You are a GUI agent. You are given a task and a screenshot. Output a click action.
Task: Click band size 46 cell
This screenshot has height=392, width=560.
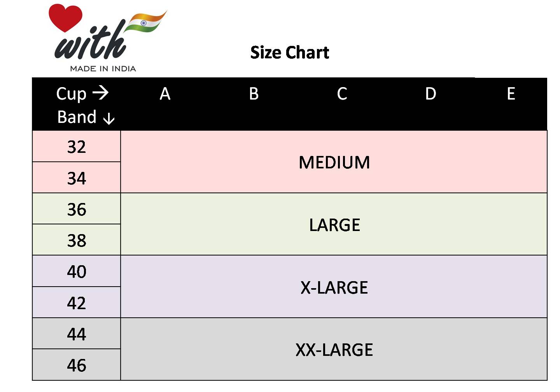[x=77, y=365]
